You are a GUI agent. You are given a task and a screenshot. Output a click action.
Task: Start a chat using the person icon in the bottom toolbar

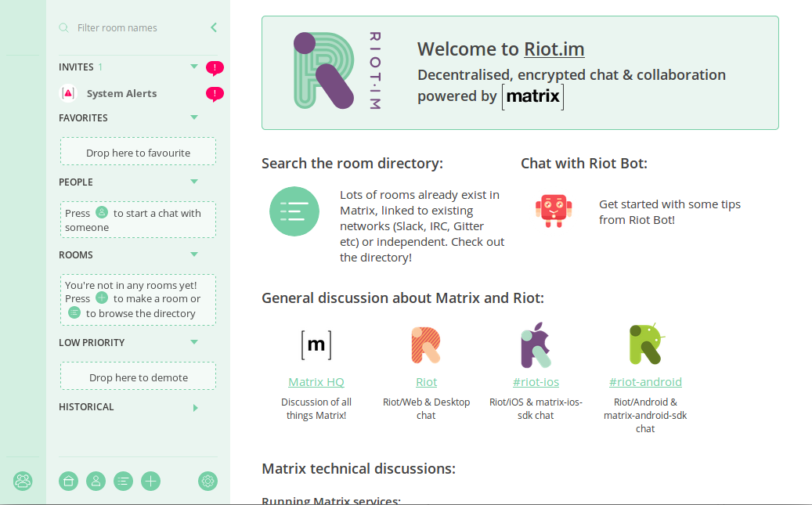coord(96,481)
